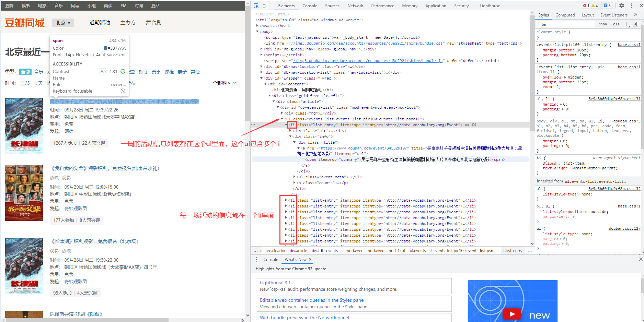Toggle the :hov element state panel
644x322 pixels.
coord(602,24)
